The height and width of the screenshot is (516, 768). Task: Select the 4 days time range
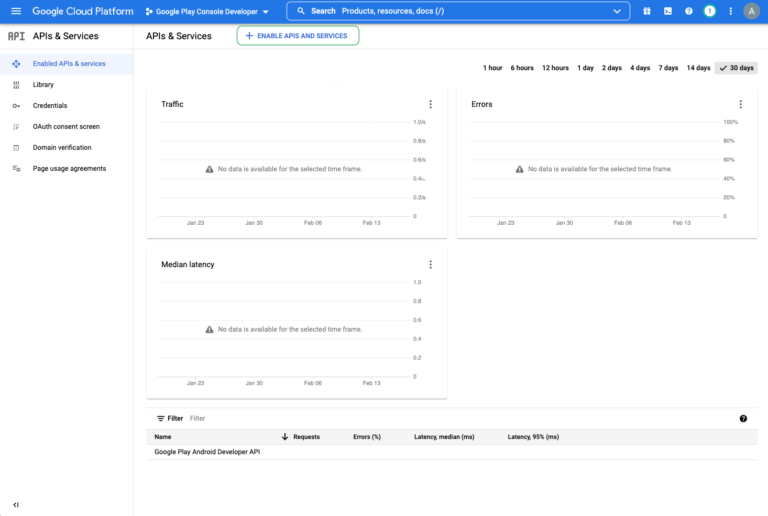click(640, 68)
